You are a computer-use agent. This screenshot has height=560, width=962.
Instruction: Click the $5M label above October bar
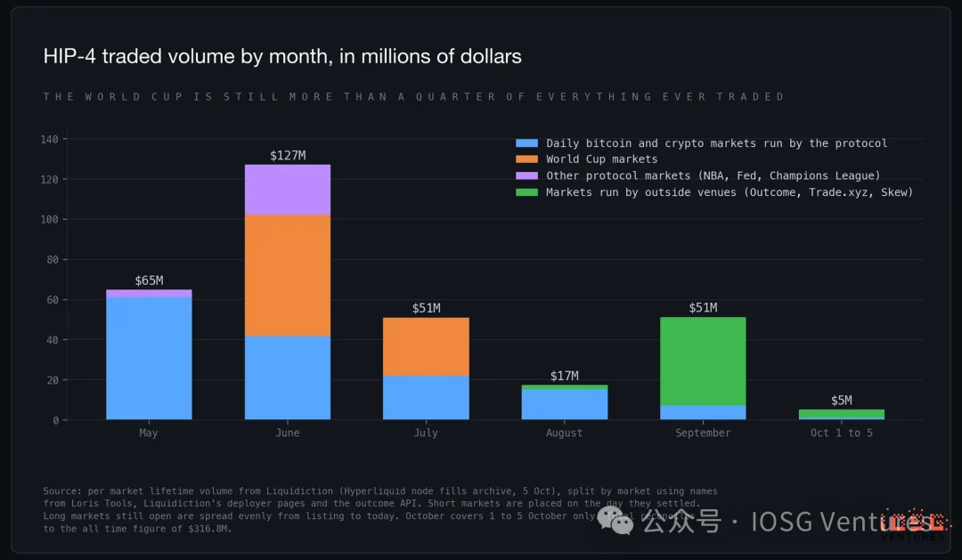point(841,400)
